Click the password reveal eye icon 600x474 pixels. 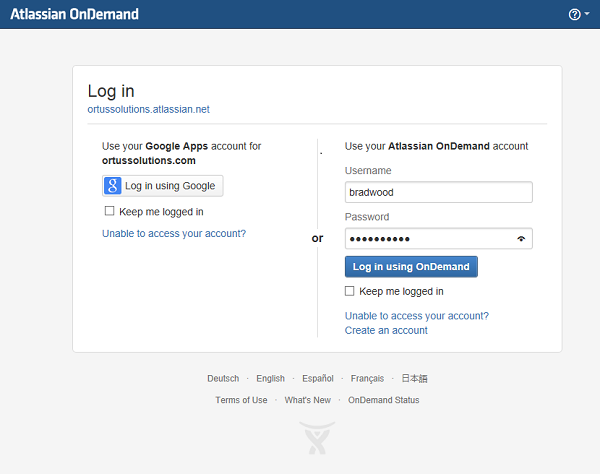click(520, 239)
